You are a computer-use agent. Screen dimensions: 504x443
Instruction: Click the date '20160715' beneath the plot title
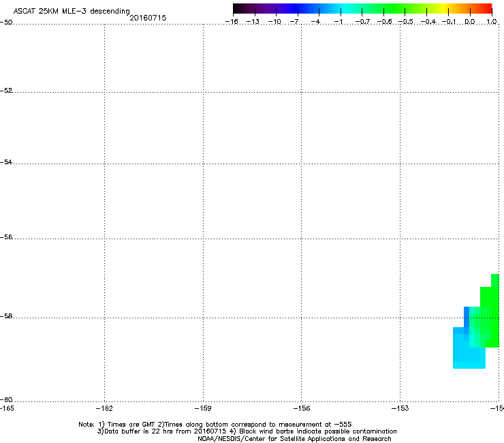point(148,18)
